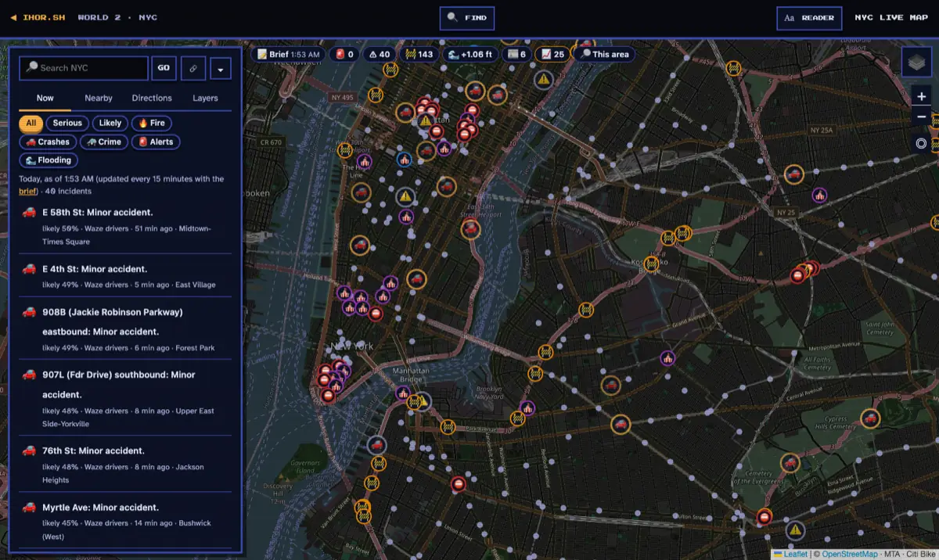Click the WORLD 2 · NYC header text
The height and width of the screenshot is (560, 939).
(117, 17)
